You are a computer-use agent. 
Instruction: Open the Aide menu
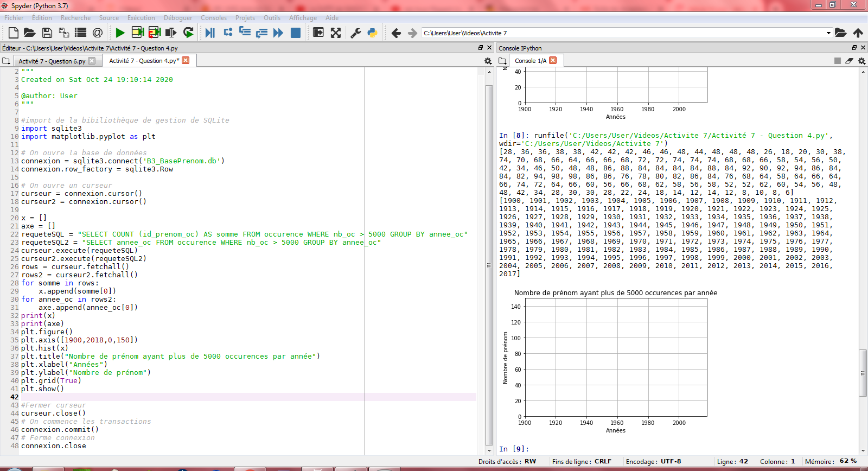tap(332, 18)
